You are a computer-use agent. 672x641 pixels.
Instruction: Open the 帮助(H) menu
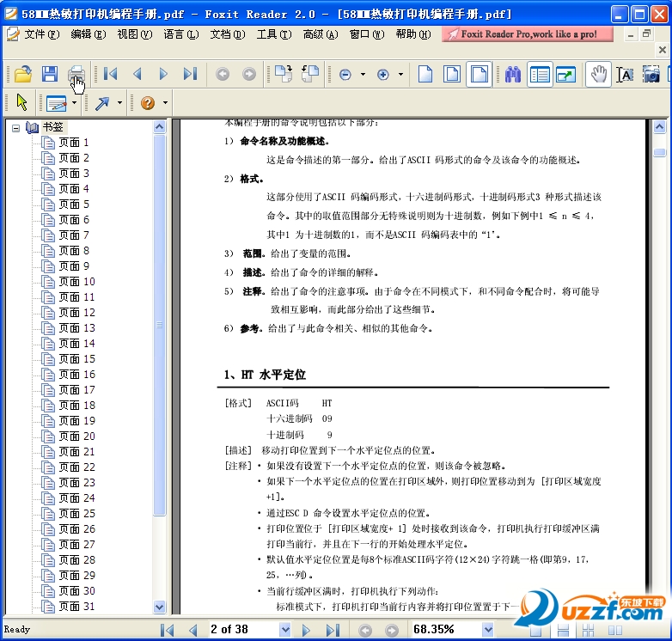pos(413,34)
